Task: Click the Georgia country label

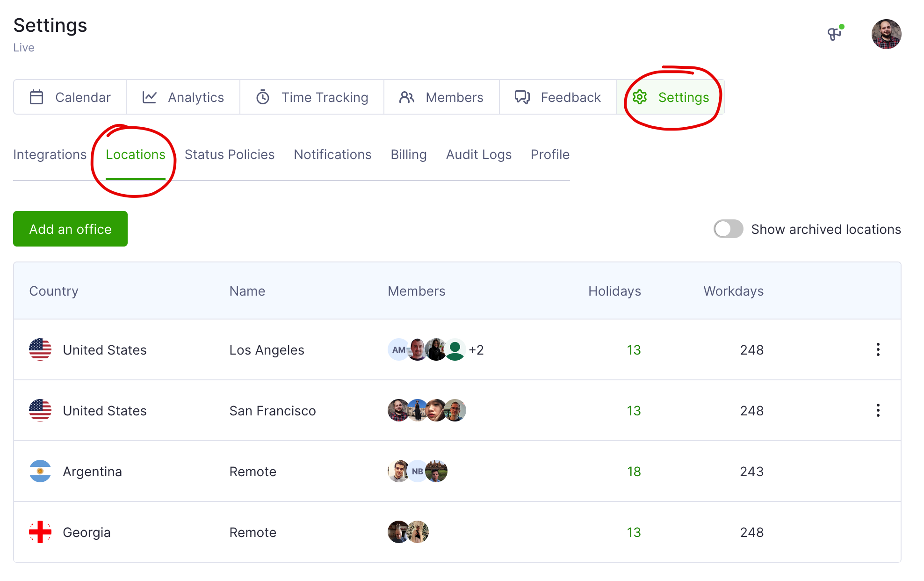Action: point(87,532)
